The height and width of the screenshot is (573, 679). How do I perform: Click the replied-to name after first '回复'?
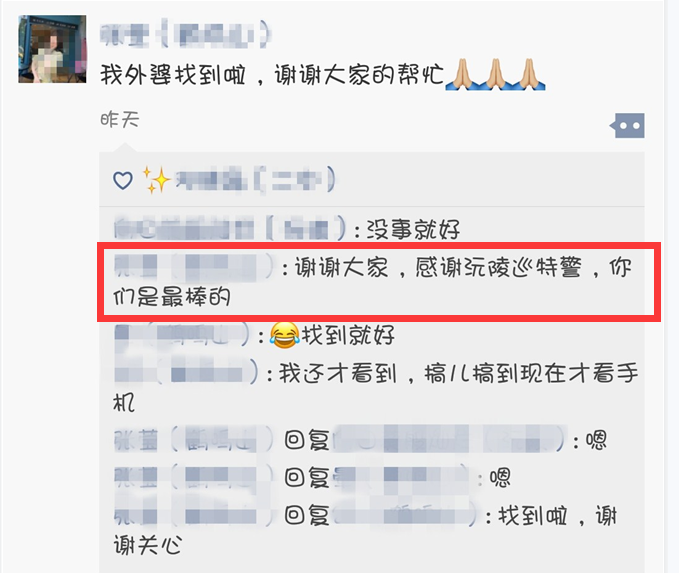[x=449, y=440]
